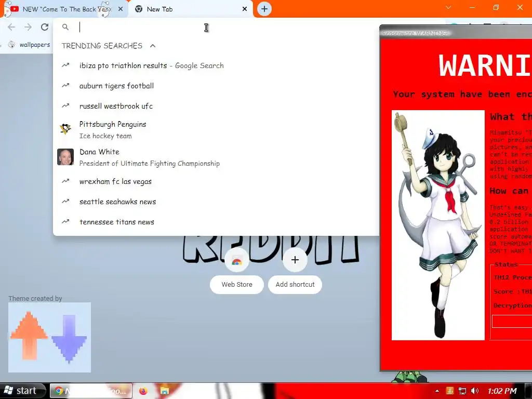Open the Windows start button
Viewport: 532px width, 399px height.
point(23,391)
